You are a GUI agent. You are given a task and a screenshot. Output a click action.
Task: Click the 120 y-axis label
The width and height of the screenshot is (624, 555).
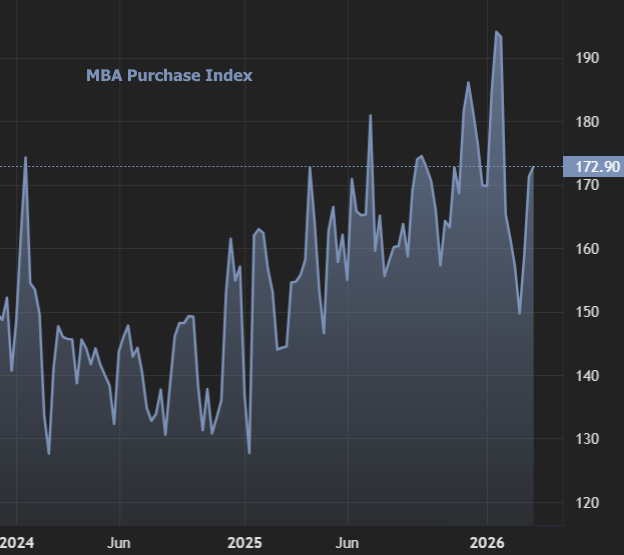(588, 503)
